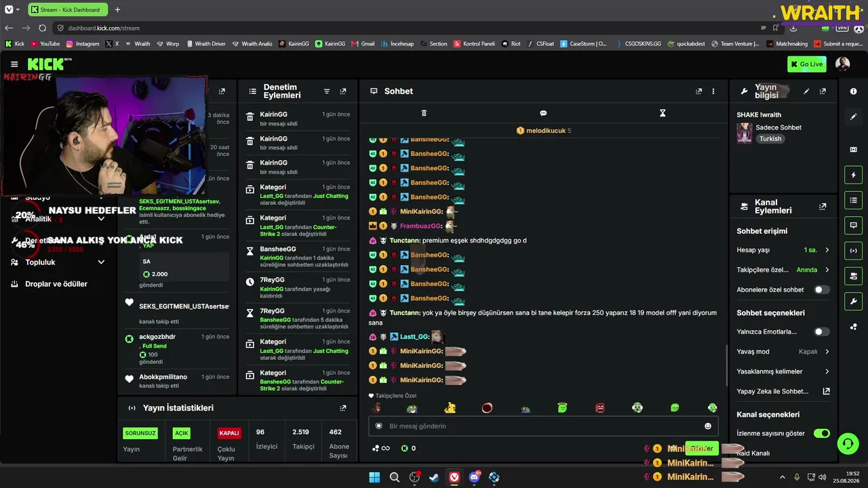Click the chat bubble icon in right rail
868x488 pixels.
853,225
